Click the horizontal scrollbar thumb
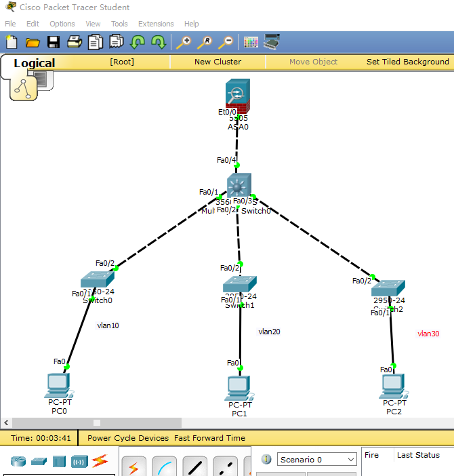454x476 pixels. click(x=97, y=422)
